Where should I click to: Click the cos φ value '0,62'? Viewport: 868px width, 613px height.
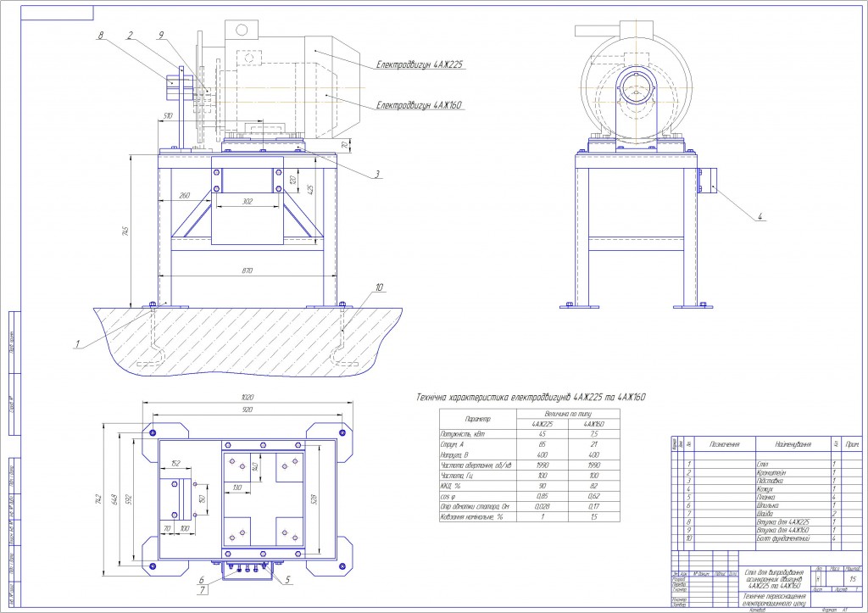594,496
